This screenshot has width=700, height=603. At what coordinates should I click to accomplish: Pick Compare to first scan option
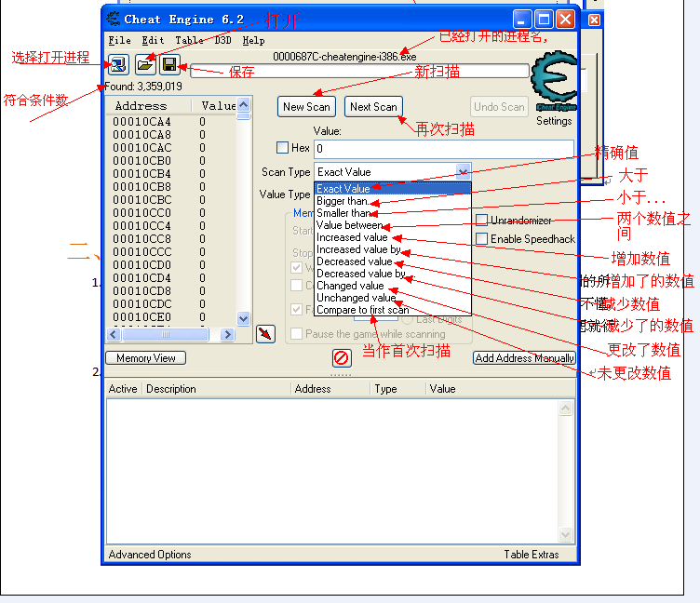pyautogui.click(x=393, y=309)
